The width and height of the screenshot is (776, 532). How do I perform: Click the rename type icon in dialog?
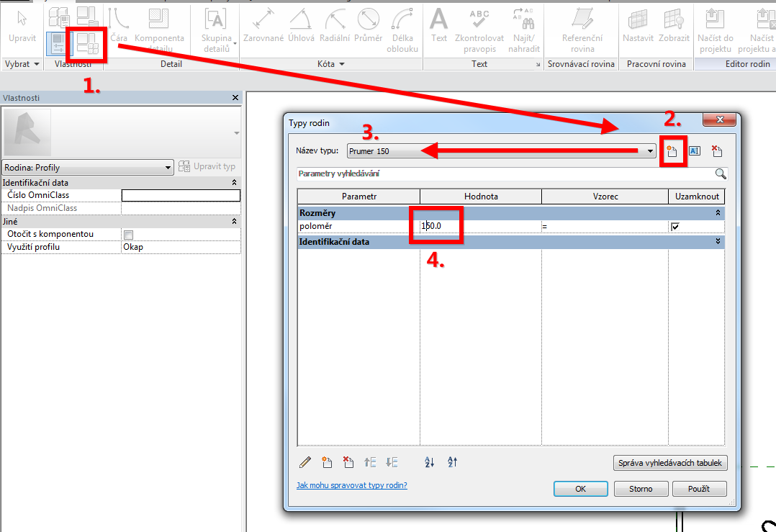695,151
